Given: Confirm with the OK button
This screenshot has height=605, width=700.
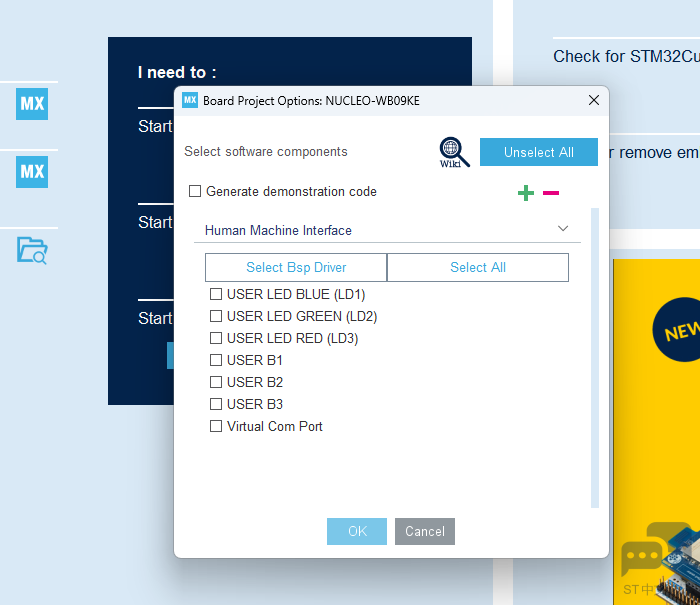Looking at the screenshot, I should click(357, 531).
